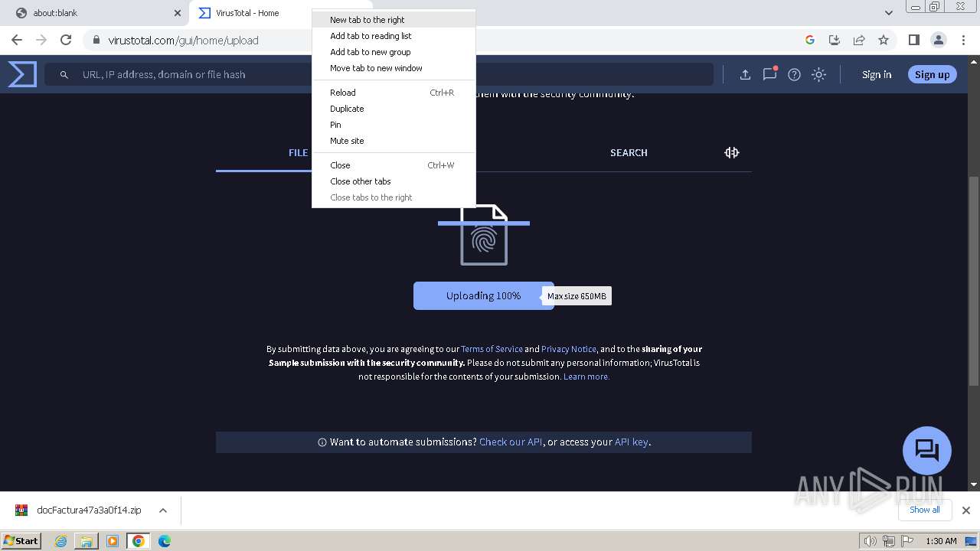
Task: Open File Explorer from taskbar
Action: 87,541
